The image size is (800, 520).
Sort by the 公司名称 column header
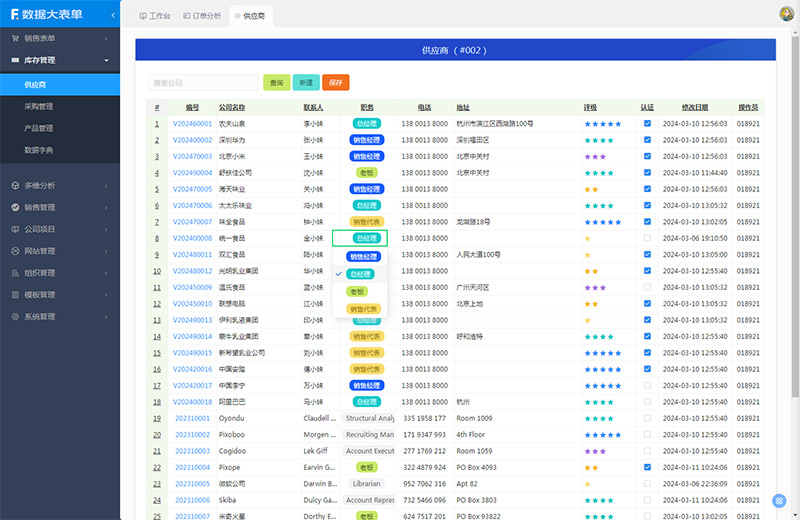232,108
